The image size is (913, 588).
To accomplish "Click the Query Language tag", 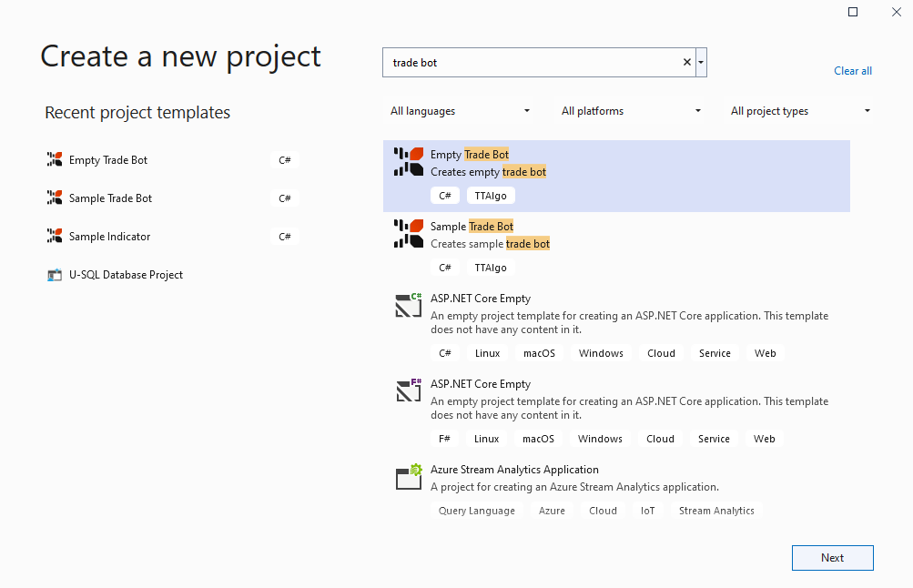I will click(x=476, y=511).
